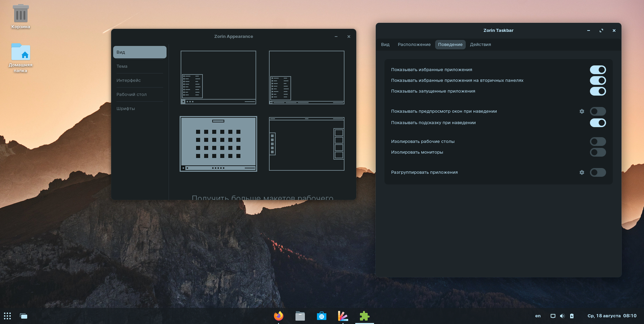The image size is (644, 324).
Task: Switch to the Вид tab in Zorin Taskbar
Action: pyautogui.click(x=386, y=45)
